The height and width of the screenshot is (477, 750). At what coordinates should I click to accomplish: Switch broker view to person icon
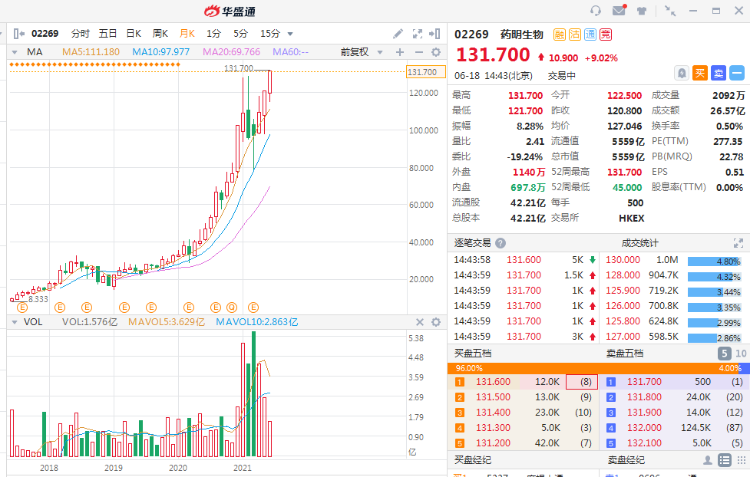coord(707,460)
